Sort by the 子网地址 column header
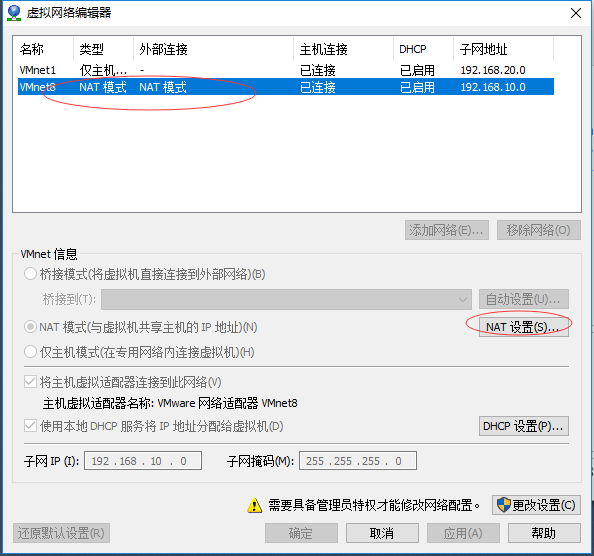 click(x=503, y=49)
